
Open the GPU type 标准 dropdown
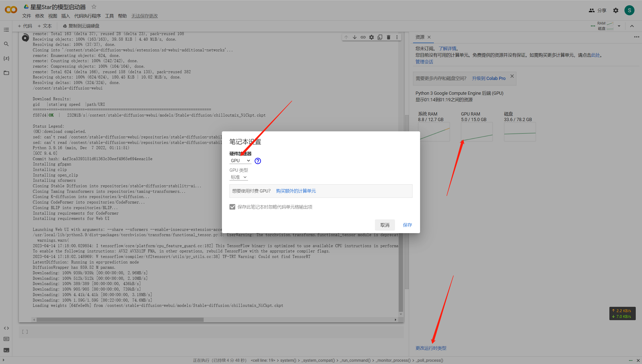point(238,177)
